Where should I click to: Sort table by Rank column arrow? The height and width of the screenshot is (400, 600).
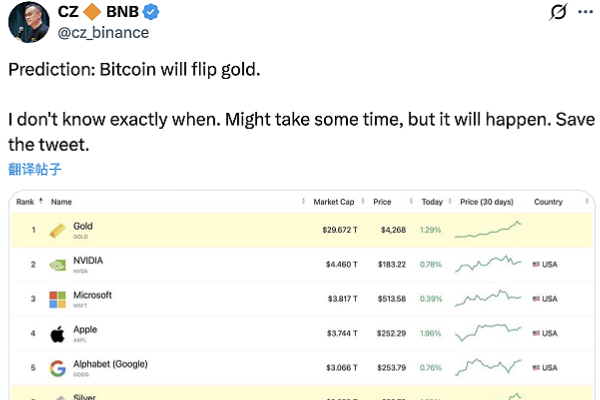[41, 202]
